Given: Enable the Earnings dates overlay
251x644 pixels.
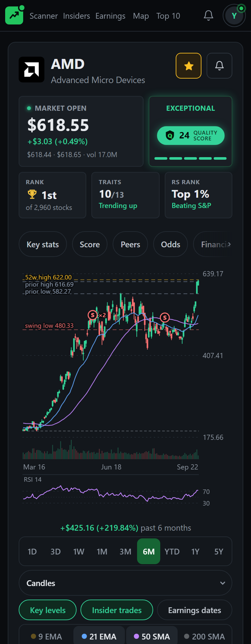Looking at the screenshot, I should tap(195, 610).
